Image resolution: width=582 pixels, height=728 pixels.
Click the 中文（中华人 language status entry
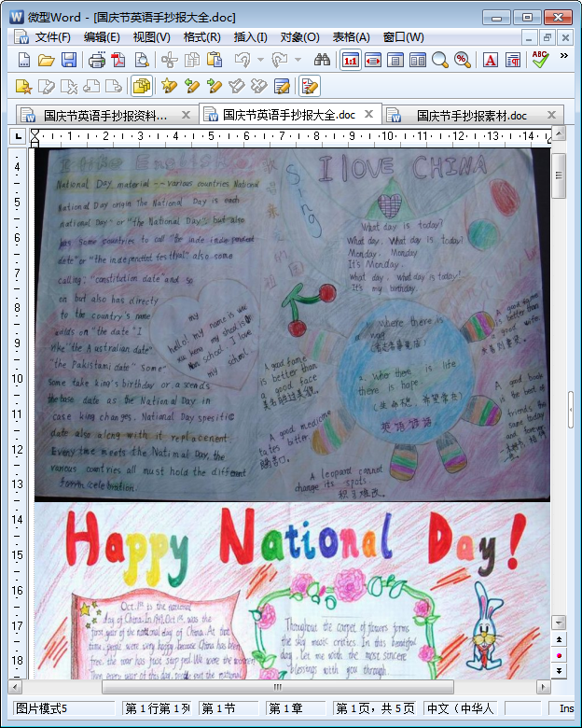(x=460, y=708)
